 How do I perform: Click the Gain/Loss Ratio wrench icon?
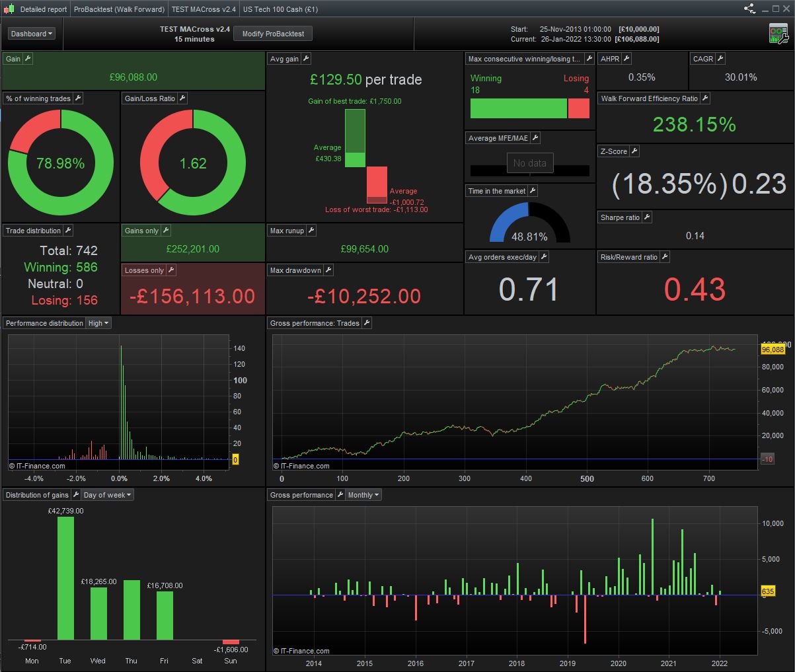click(x=182, y=98)
